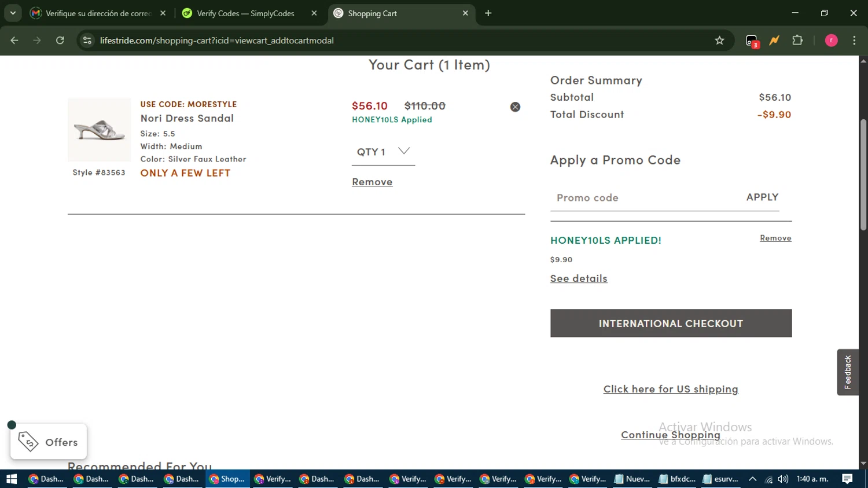The width and height of the screenshot is (868, 488).
Task: Switch to the 'Shop...' Chrome taskbar window
Action: click(x=227, y=479)
